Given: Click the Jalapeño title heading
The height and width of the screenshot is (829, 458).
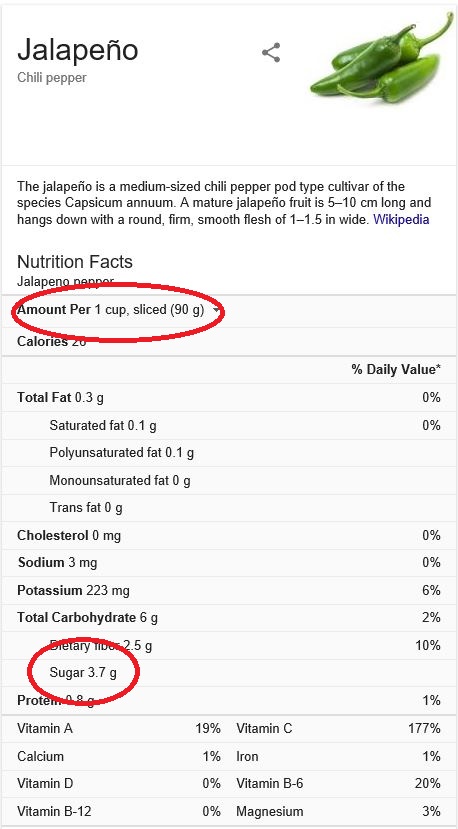Looking at the screenshot, I should coord(78,50).
